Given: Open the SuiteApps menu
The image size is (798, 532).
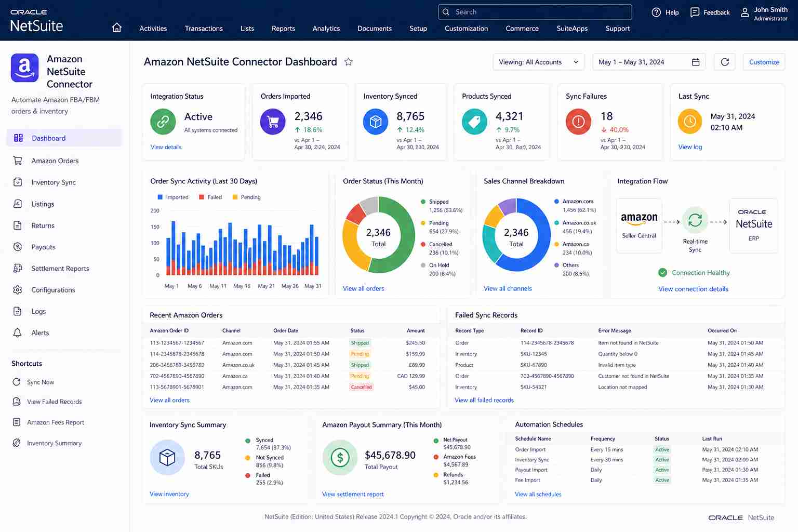Looking at the screenshot, I should point(572,29).
